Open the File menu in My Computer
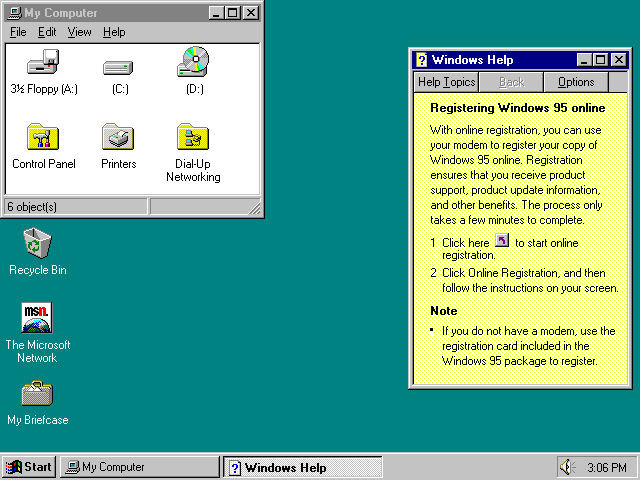Viewport: 640px width, 480px height. pos(18,32)
